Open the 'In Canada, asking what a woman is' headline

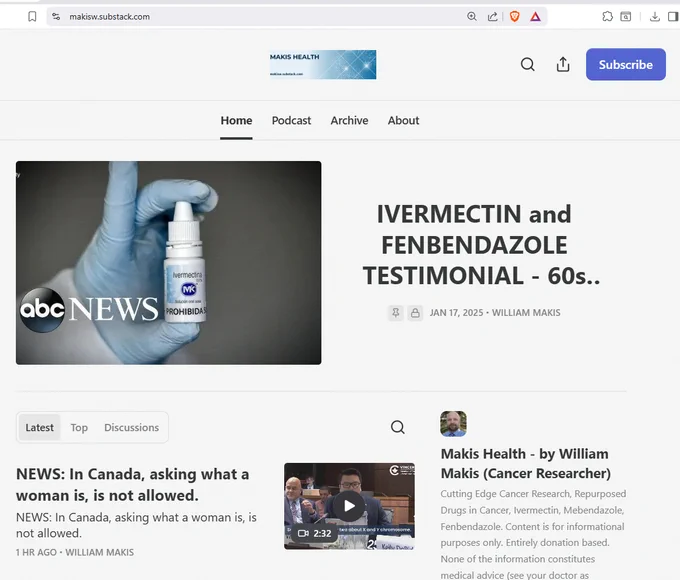click(133, 485)
